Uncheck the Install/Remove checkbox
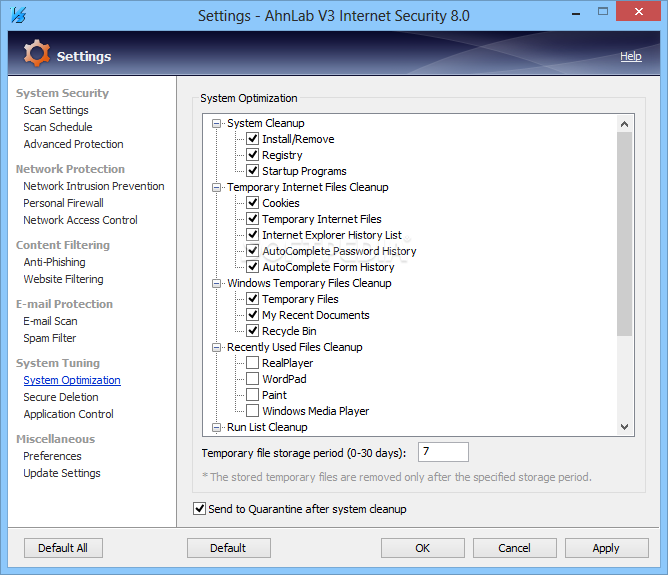The height and width of the screenshot is (575, 668). point(253,138)
